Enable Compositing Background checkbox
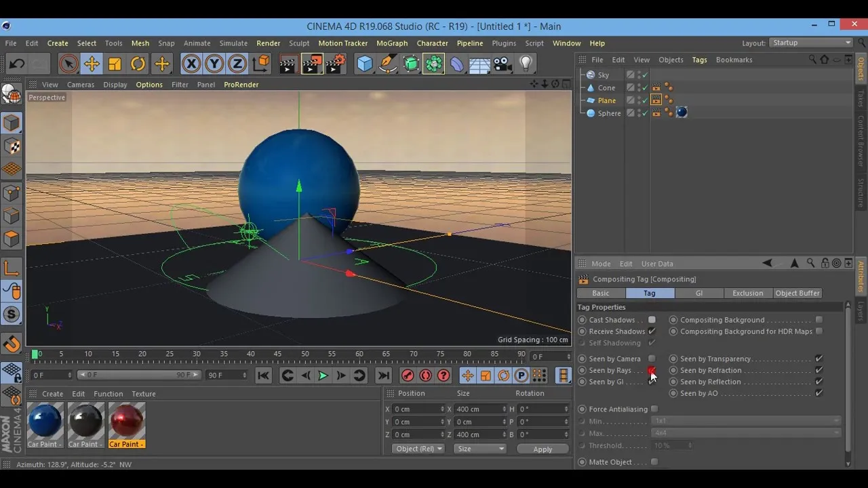The height and width of the screenshot is (488, 868). (819, 320)
